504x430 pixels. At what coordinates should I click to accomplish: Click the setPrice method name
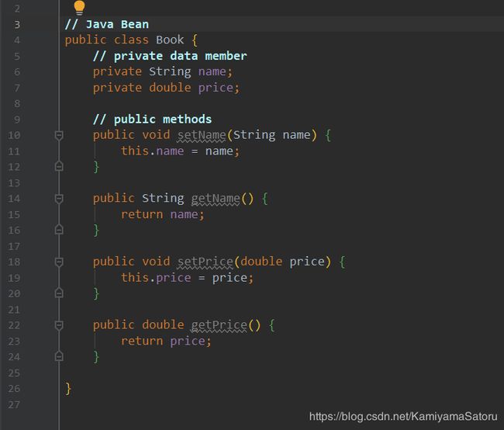pos(205,262)
